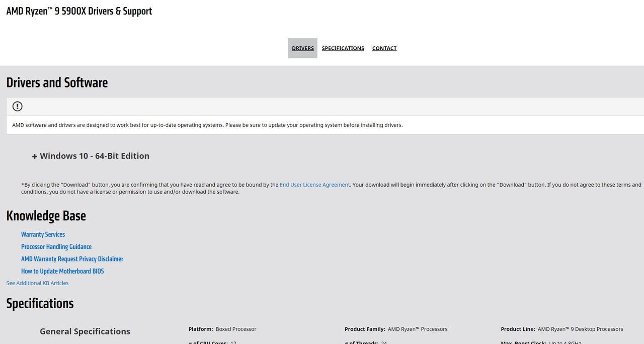Screen dimensions: 644x344
Task: Open How to Update Motherboard BIOS
Action: 62,271
